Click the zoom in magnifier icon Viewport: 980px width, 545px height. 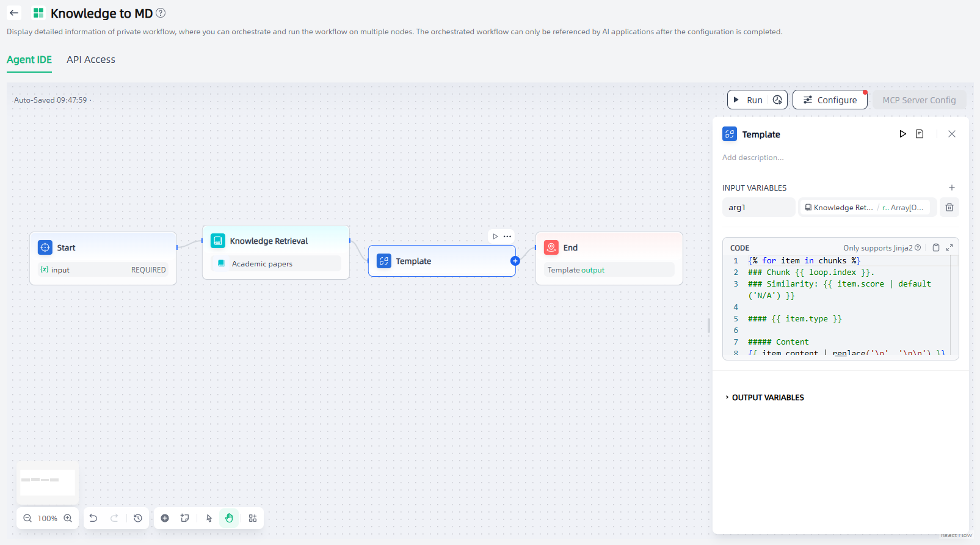pos(68,518)
